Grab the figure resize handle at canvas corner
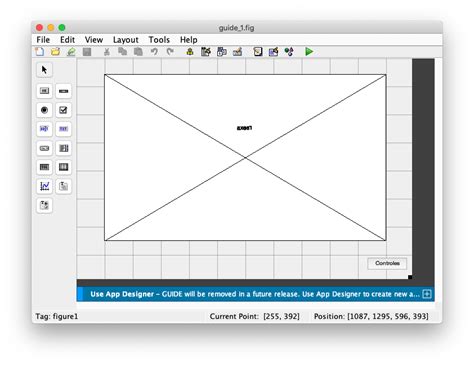Image resolution: width=474 pixels, height=365 pixels. (410, 277)
